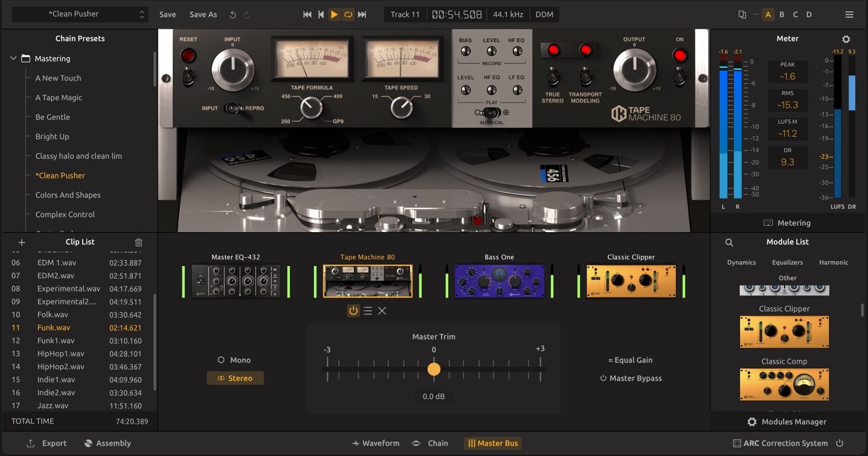This screenshot has height=456, width=868.
Task: Open the Meter settings gear
Action: click(x=846, y=39)
